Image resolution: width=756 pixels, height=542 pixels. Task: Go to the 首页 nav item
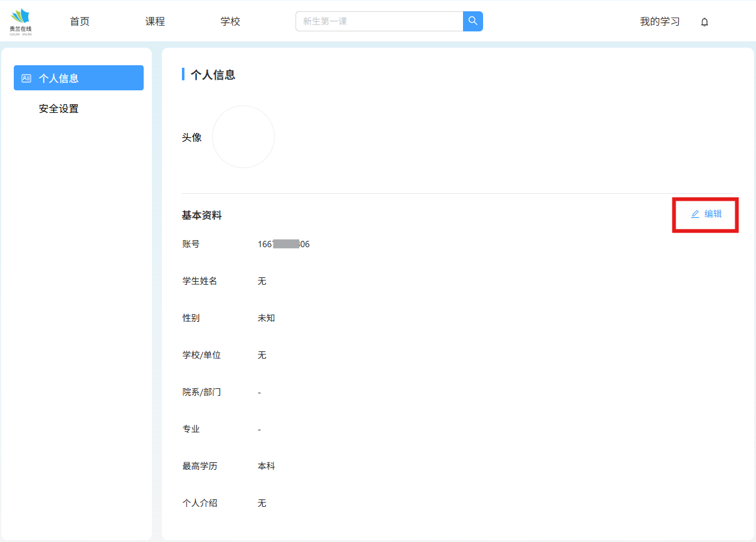click(x=80, y=21)
